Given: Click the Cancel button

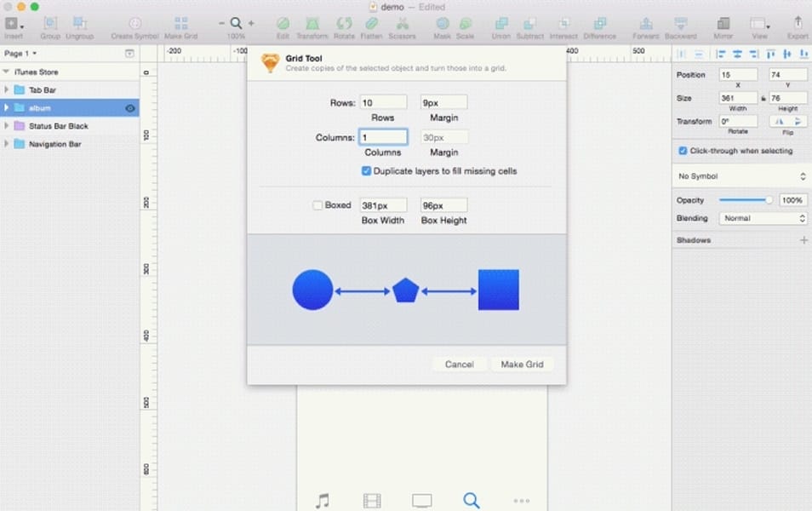Looking at the screenshot, I should [x=460, y=364].
